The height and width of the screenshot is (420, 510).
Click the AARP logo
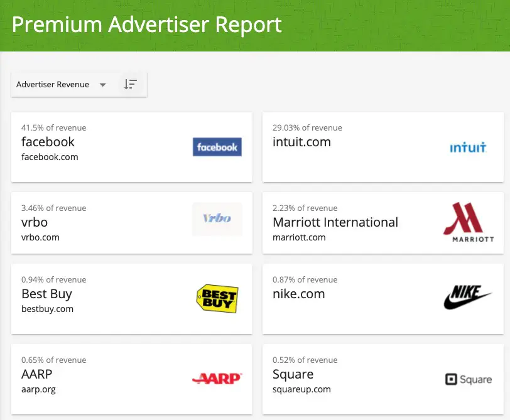217,379
